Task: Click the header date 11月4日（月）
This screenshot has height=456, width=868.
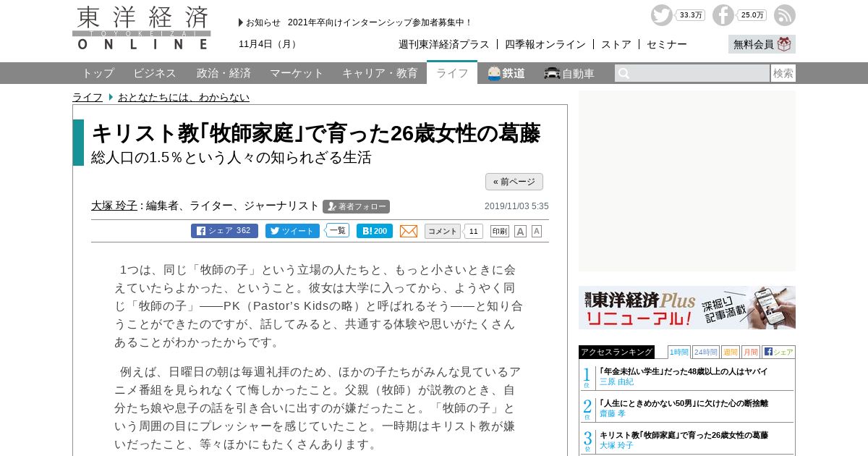Action: (269, 44)
